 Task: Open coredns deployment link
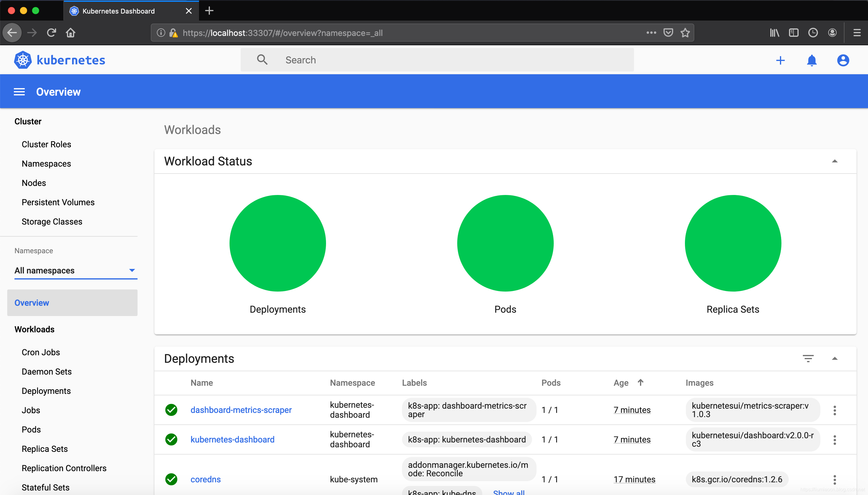(205, 479)
